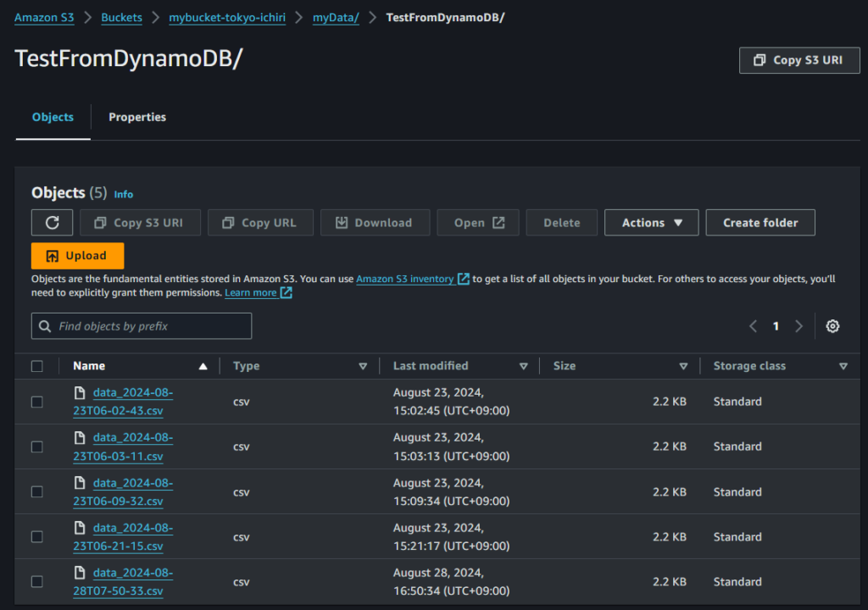The height and width of the screenshot is (610, 868).
Task: Select checkbox for data_2024-08-28T07-50-33.csv
Action: click(37, 581)
